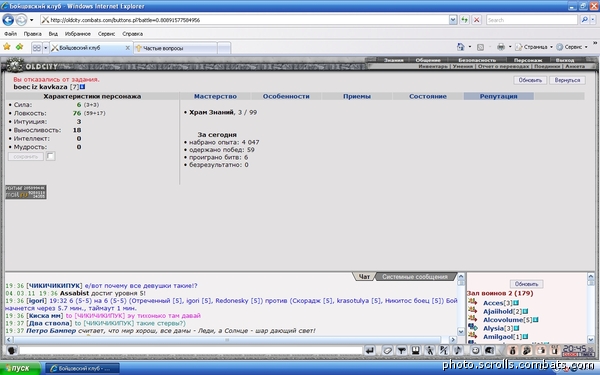600x375 pixels.
Task: Open the Файл menu
Action: click(x=10, y=34)
